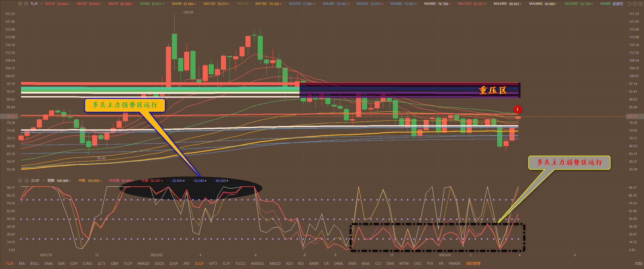This screenshot has height=269, width=644.
Task: Click the red number 1 marker badge
Action: pyautogui.click(x=517, y=110)
